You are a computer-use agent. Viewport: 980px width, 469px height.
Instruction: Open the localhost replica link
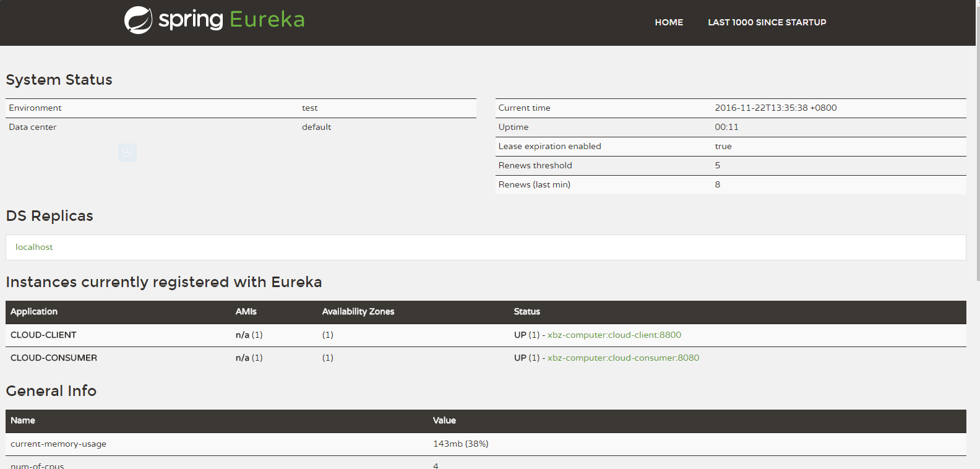[34, 247]
